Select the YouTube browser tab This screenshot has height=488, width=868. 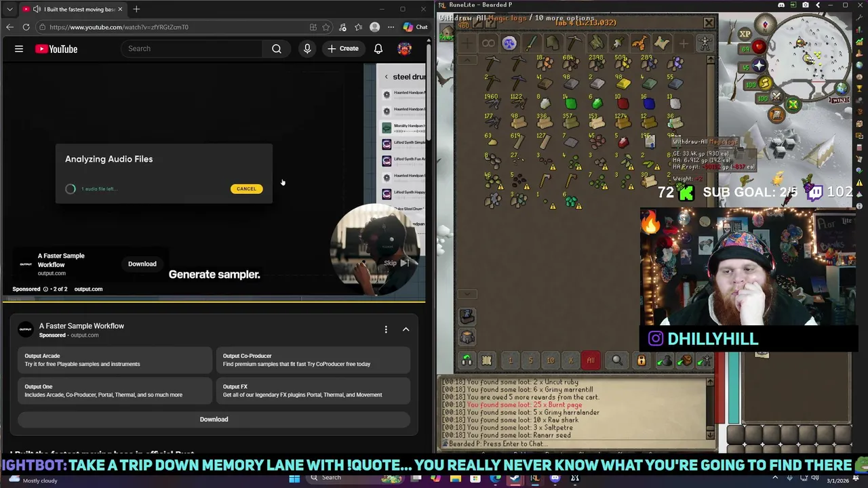point(73,9)
